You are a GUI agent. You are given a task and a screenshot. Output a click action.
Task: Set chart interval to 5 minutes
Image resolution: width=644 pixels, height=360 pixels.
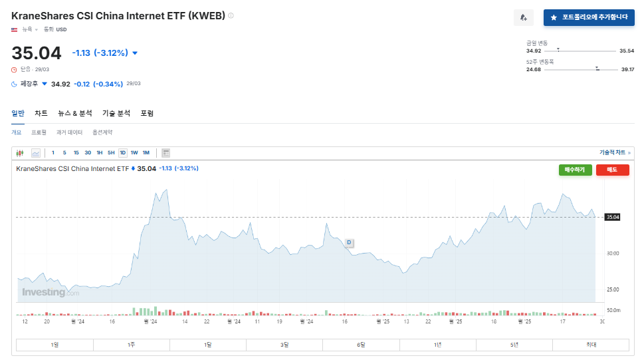[x=64, y=152]
